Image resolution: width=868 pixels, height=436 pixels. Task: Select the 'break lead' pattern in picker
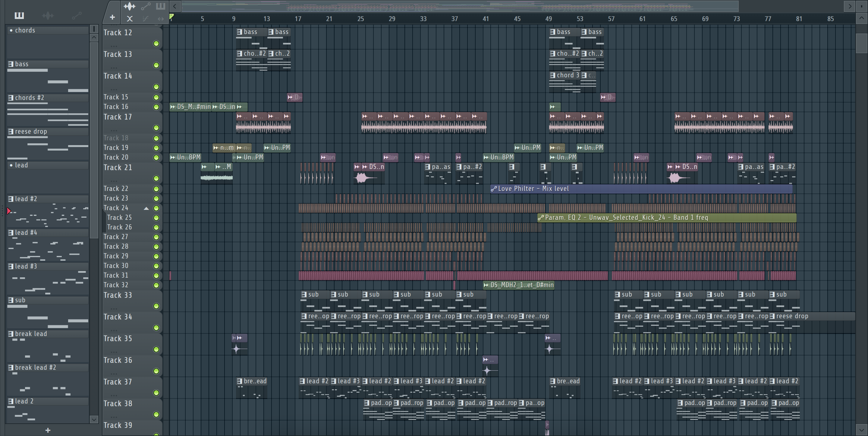point(31,334)
